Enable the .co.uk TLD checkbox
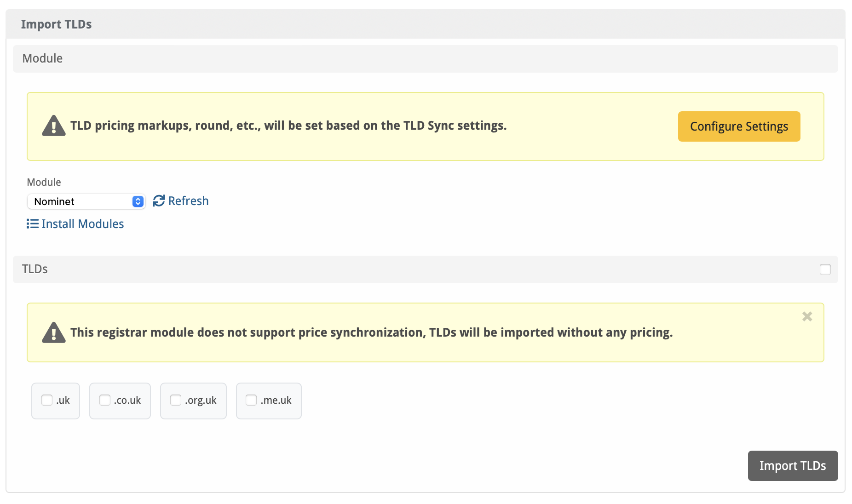852x504 pixels. tap(105, 400)
